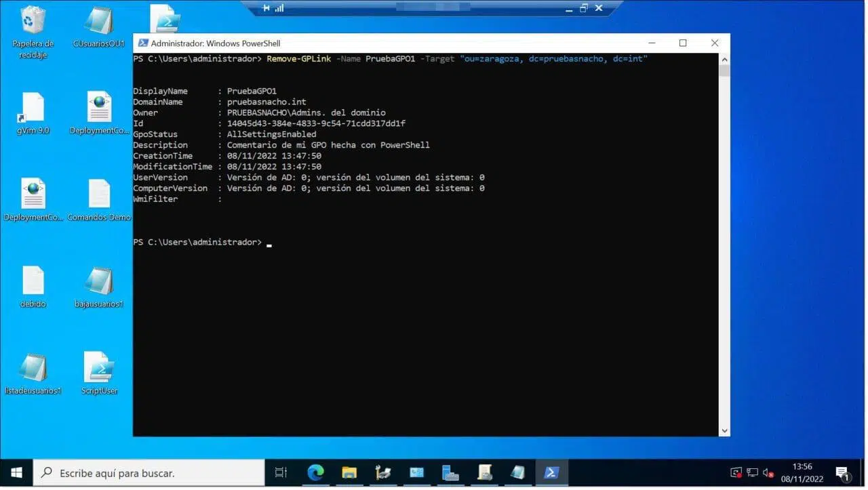Select the bajausuarios1 desktop file

click(99, 281)
